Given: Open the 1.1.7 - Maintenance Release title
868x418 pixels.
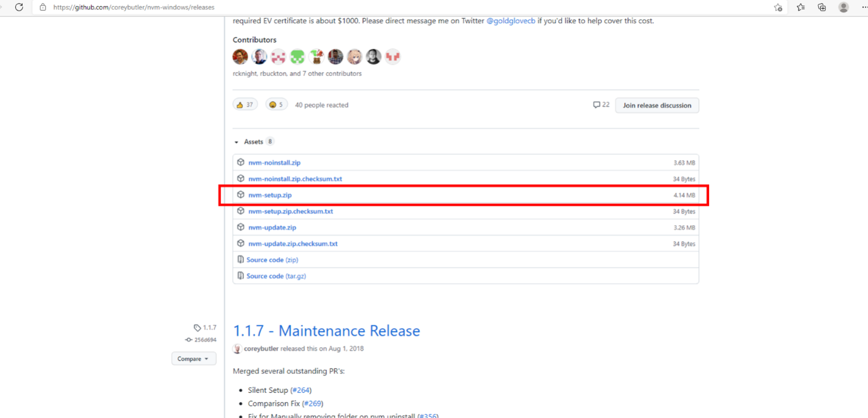Looking at the screenshot, I should click(x=327, y=331).
